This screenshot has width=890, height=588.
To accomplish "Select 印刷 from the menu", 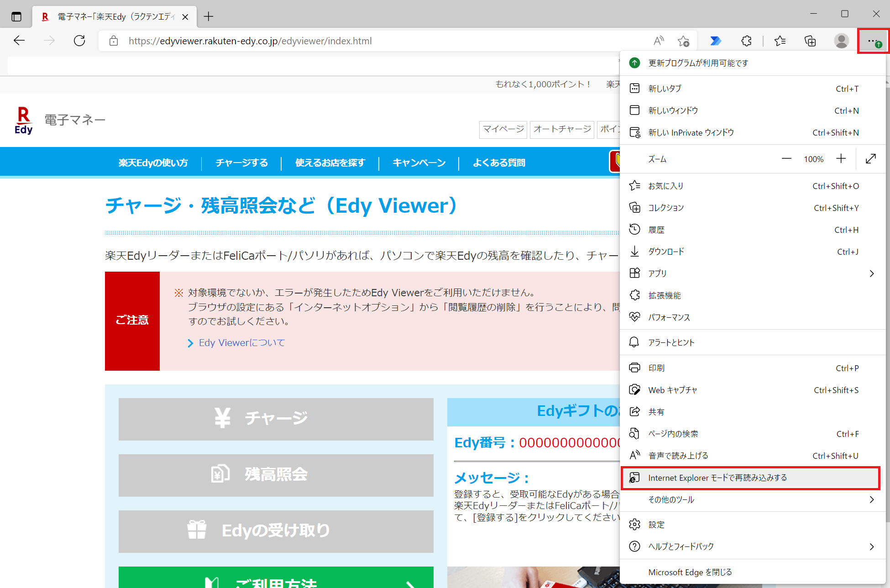I will pos(753,368).
